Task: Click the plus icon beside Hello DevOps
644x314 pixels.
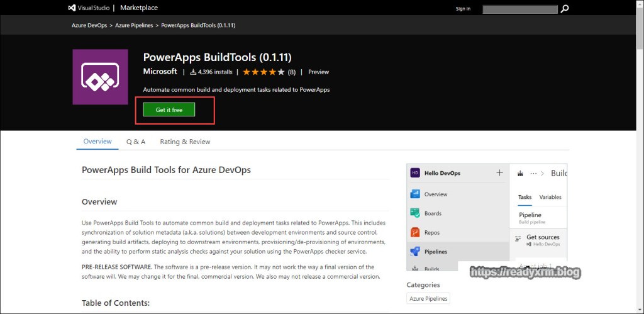Action: pos(499,172)
